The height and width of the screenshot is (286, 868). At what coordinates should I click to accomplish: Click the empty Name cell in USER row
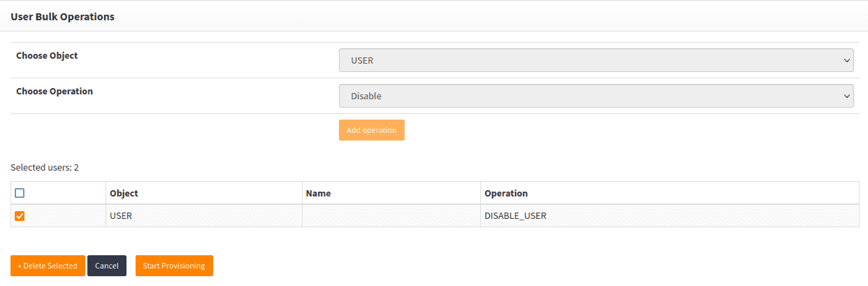tap(391, 216)
